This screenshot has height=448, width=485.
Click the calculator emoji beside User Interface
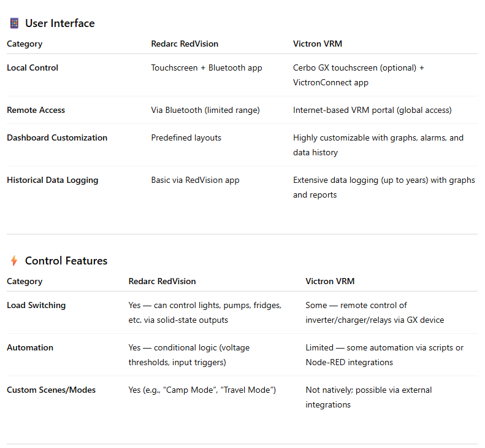point(14,23)
